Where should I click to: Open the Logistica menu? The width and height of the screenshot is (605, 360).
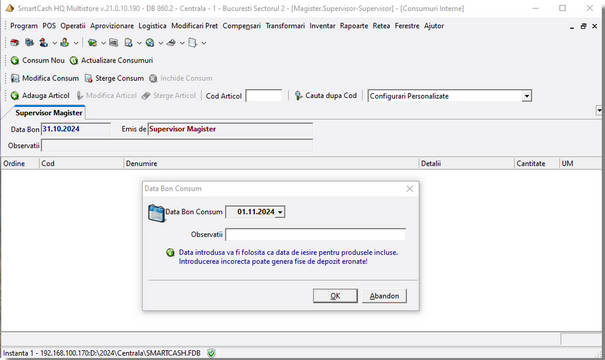coord(152,26)
